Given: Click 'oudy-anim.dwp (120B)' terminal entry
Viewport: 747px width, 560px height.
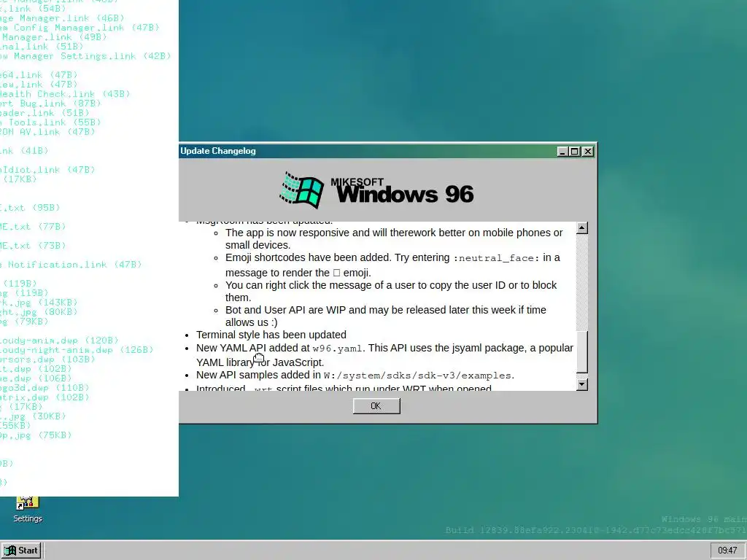Looking at the screenshot, I should (x=59, y=341).
